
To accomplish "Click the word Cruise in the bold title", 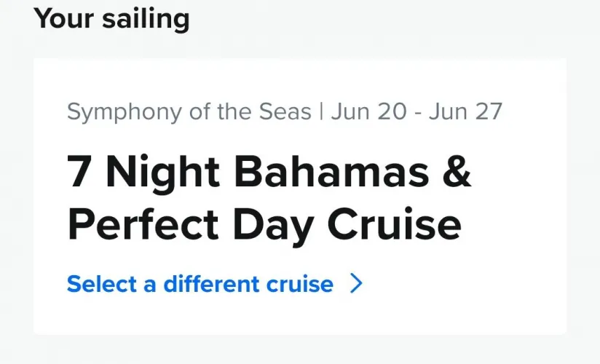I will [x=394, y=225].
